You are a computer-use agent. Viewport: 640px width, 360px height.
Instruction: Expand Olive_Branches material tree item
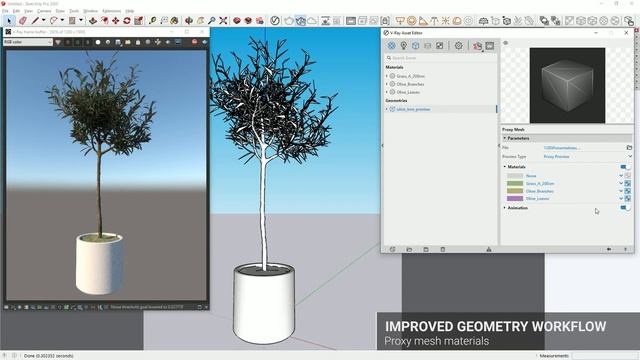click(x=387, y=84)
